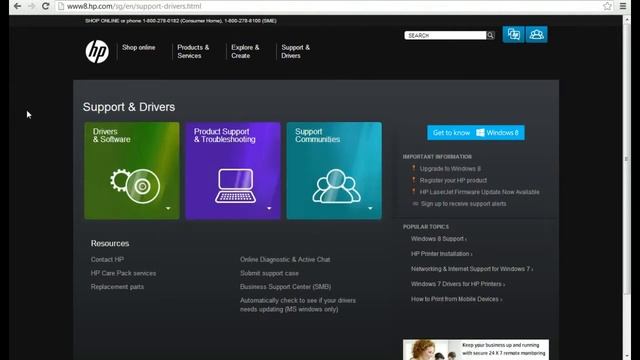Image resolution: width=640 pixels, height=360 pixels.
Task: Click the scrollbar up arrow
Action: 627,19
